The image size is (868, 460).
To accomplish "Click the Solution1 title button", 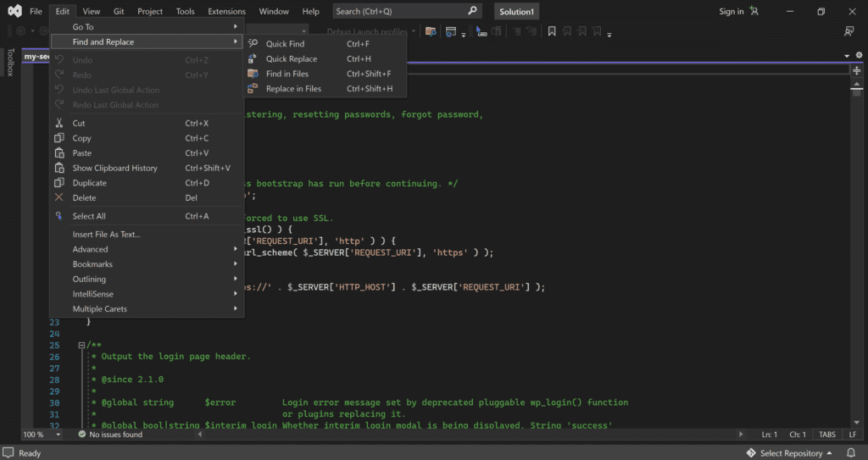I will pos(516,12).
